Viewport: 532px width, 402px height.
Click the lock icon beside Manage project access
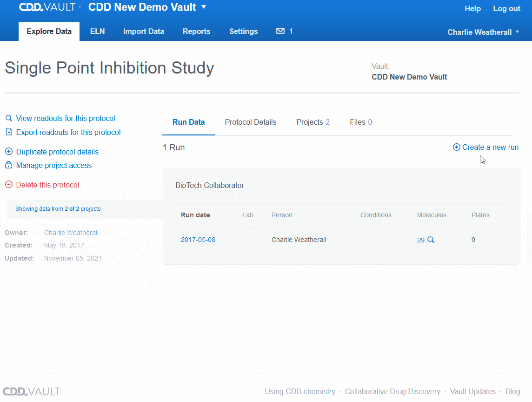(9, 165)
